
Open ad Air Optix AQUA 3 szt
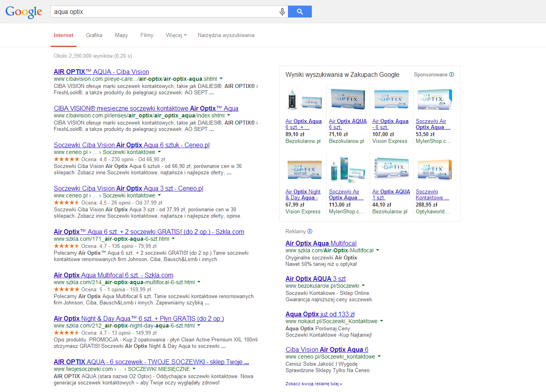pos(315,279)
